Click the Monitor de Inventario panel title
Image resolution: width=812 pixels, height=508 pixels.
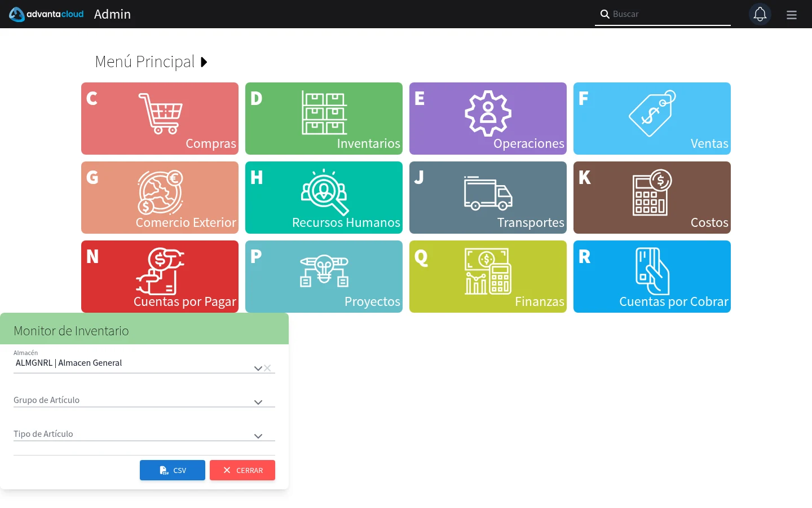pos(71,331)
